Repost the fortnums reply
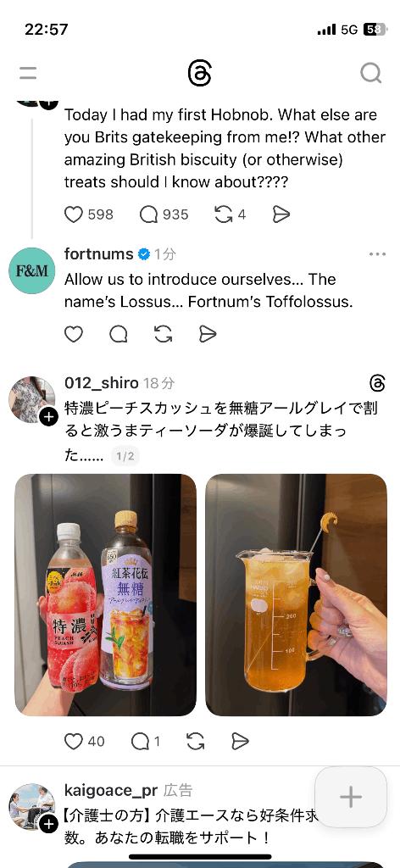This screenshot has width=400, height=868. (164, 334)
